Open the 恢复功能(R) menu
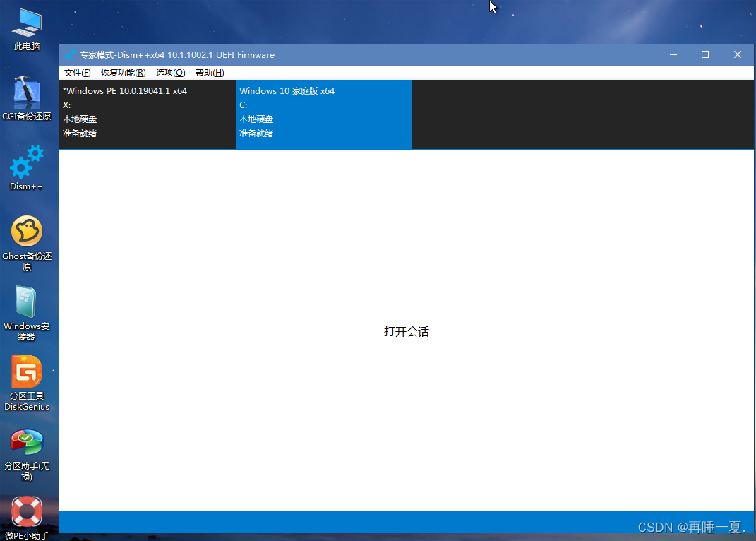 (124, 72)
